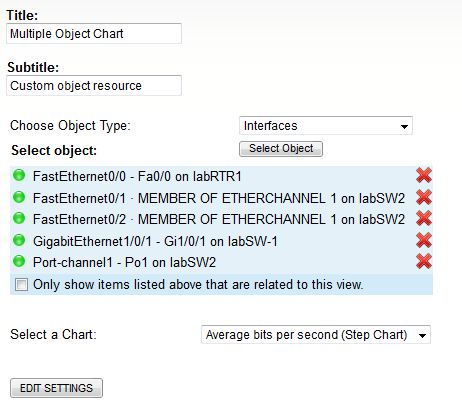
Task: Remove FastEthernet0/2 on labSW2 with red X
Action: click(424, 218)
